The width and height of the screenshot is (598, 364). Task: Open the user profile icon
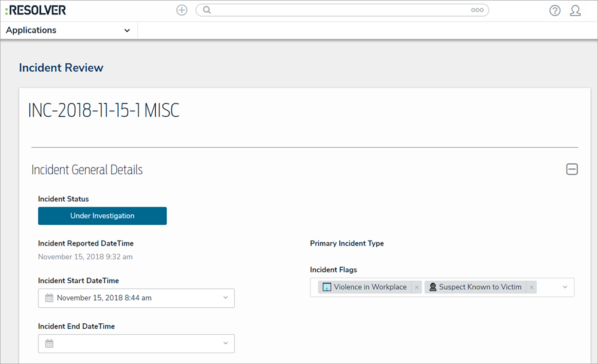(x=575, y=11)
